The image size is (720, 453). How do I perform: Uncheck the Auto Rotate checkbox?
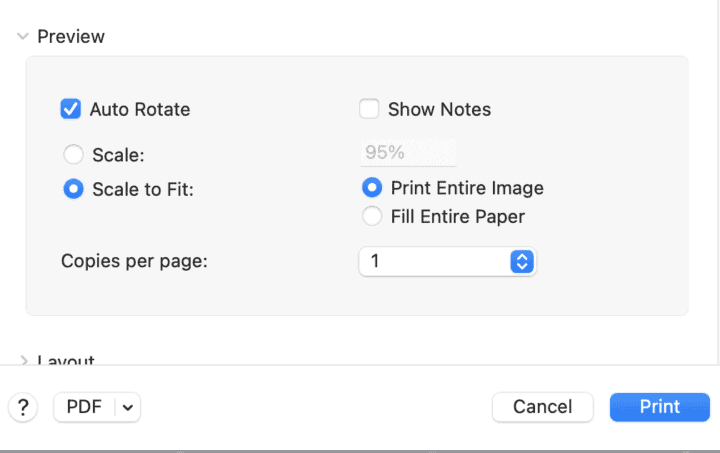[71, 109]
